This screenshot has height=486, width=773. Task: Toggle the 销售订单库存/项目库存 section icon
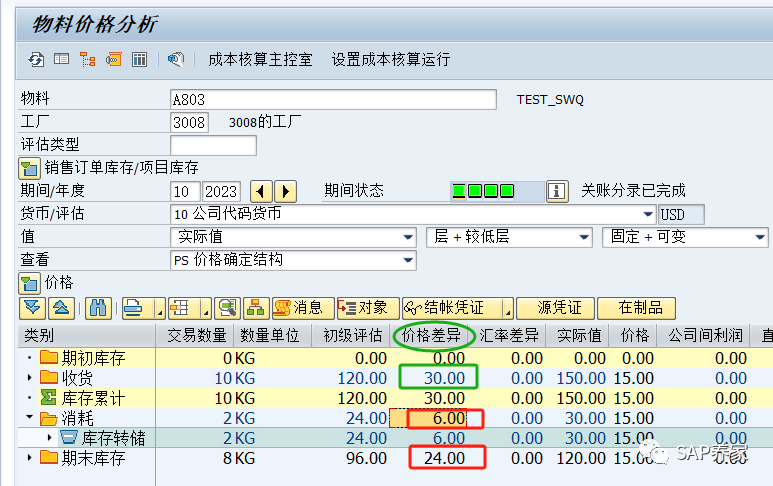[30, 169]
